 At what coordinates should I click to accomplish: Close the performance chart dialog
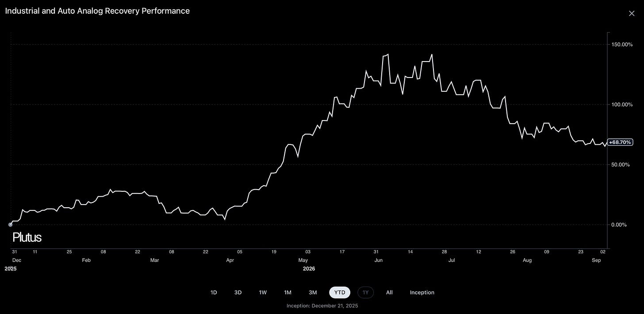pyautogui.click(x=632, y=13)
